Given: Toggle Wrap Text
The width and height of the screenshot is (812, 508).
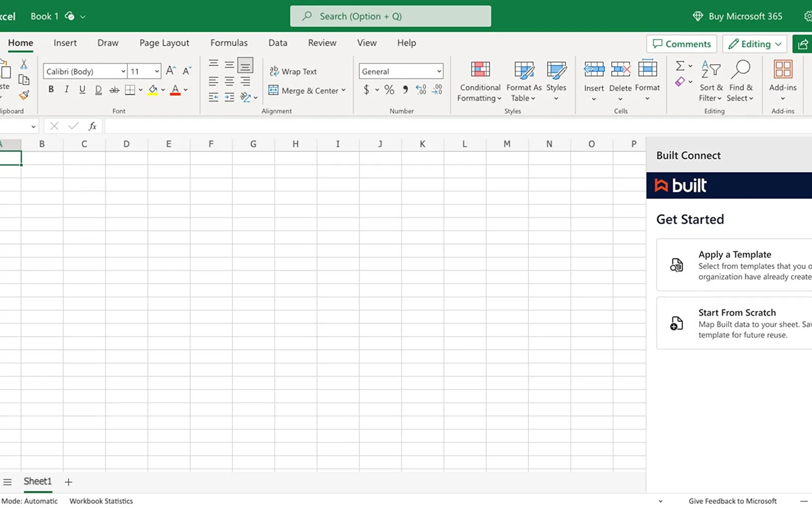Looking at the screenshot, I should pyautogui.click(x=293, y=72).
